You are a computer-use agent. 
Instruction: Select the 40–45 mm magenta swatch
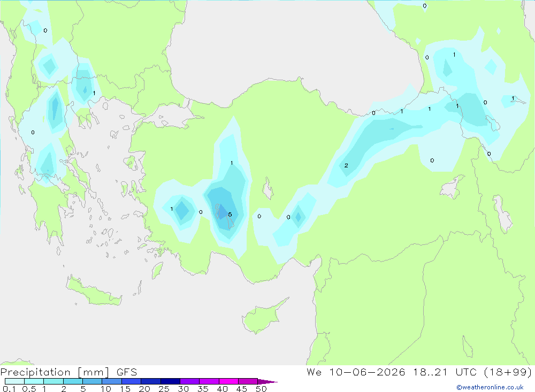[x=228, y=381]
